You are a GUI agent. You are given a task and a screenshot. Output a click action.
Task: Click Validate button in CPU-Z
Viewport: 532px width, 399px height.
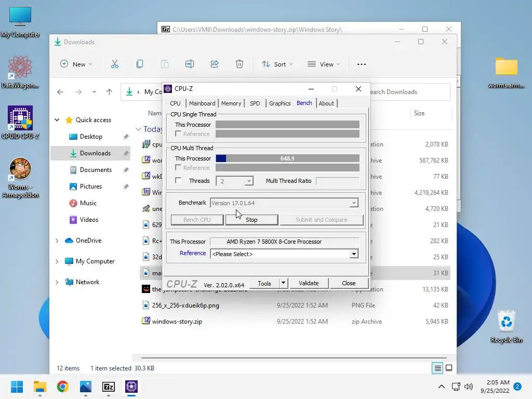coord(309,283)
